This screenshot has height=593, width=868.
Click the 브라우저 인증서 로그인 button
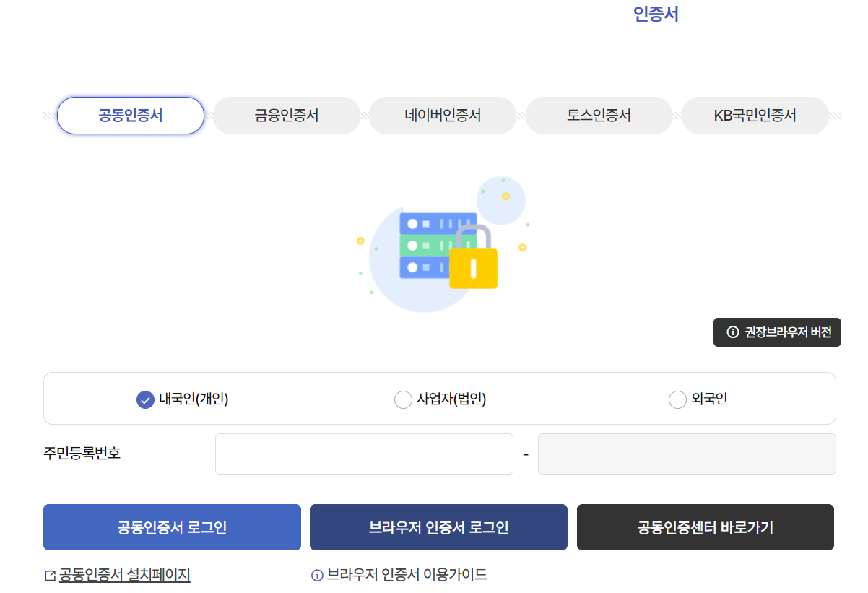[438, 527]
